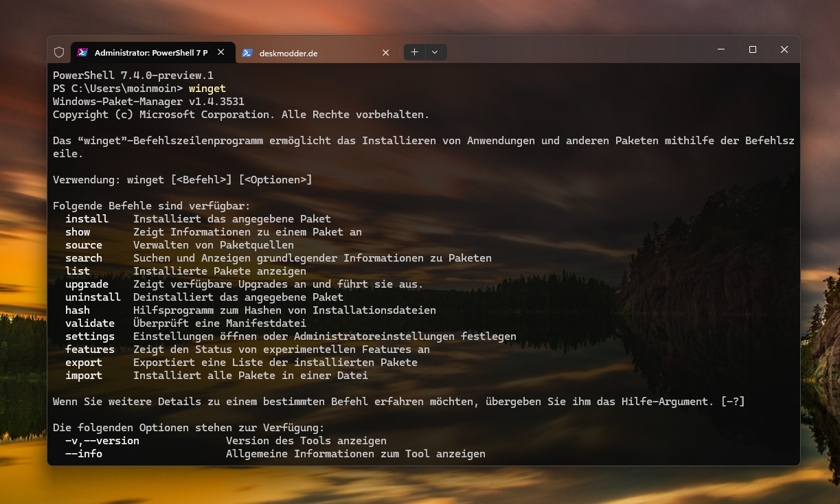Click the 'upgrade' command name
840x504 pixels.
[x=87, y=284]
